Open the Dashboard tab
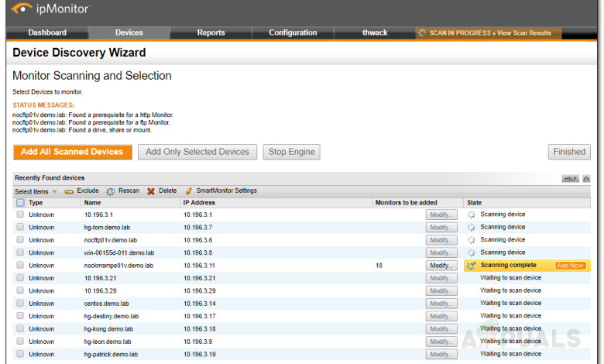Viewport: 604px width, 364px height. (47, 33)
